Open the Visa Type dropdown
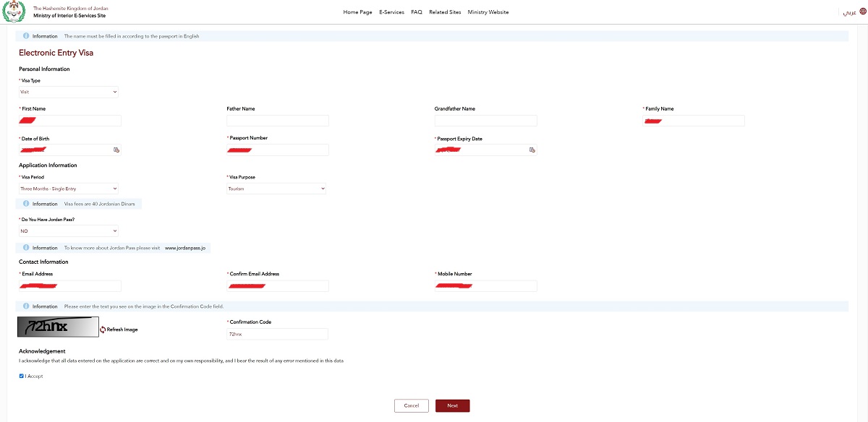Viewport: 868px width, 422px height. point(69,92)
